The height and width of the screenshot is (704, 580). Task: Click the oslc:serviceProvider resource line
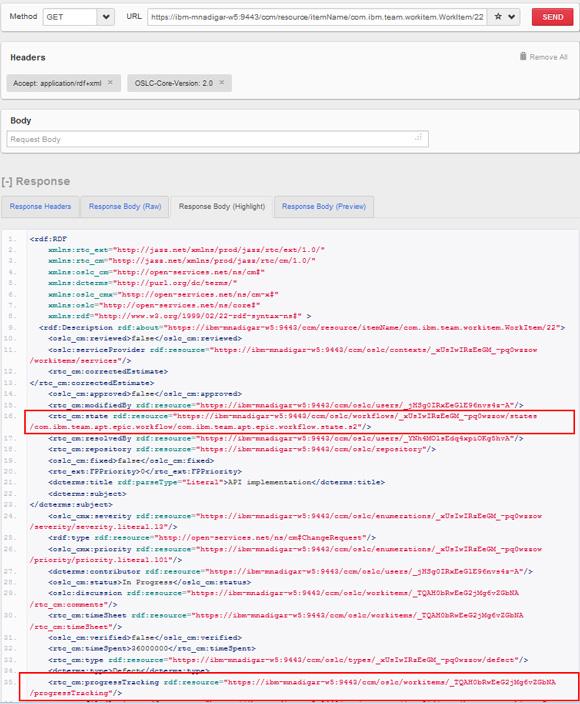tap(283, 355)
